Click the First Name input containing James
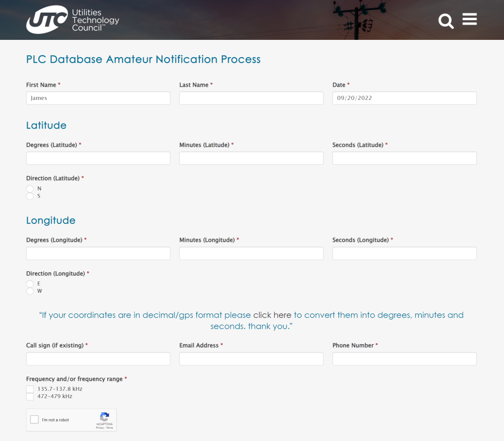504x441 pixels. click(98, 98)
